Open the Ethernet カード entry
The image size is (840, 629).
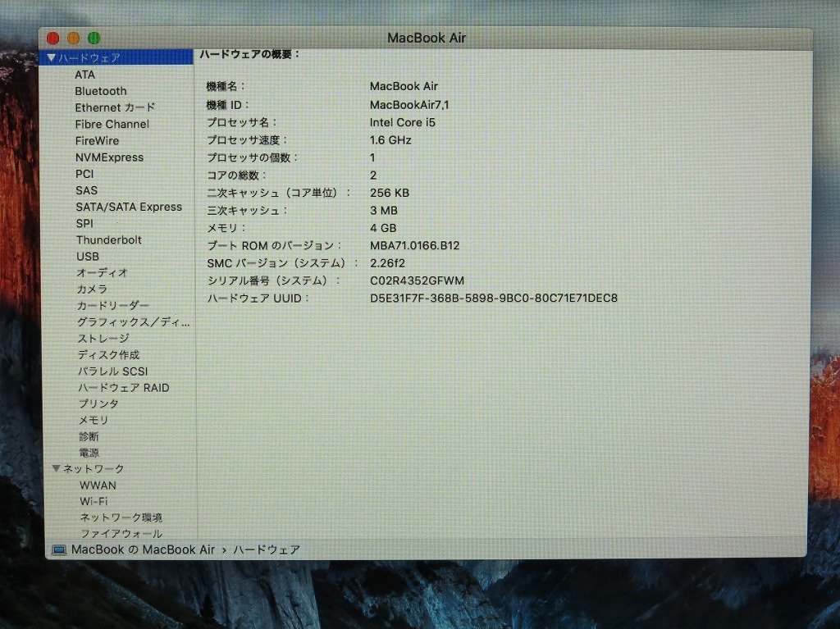click(115, 107)
